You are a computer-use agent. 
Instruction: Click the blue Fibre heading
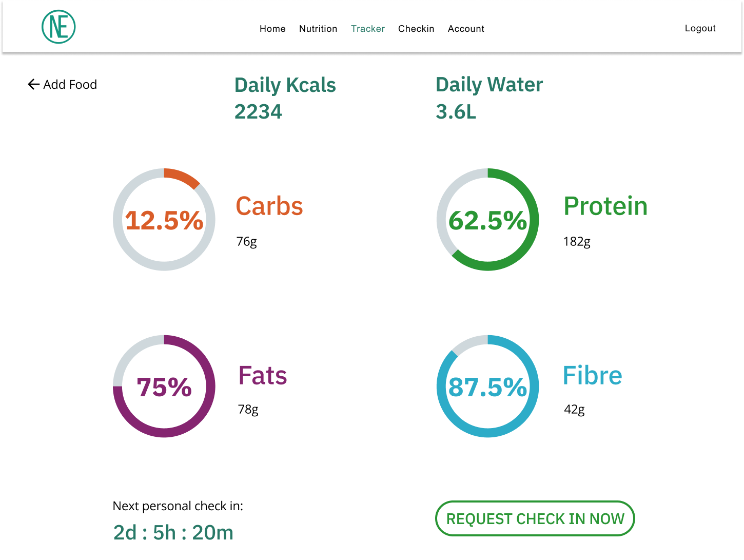pos(592,376)
